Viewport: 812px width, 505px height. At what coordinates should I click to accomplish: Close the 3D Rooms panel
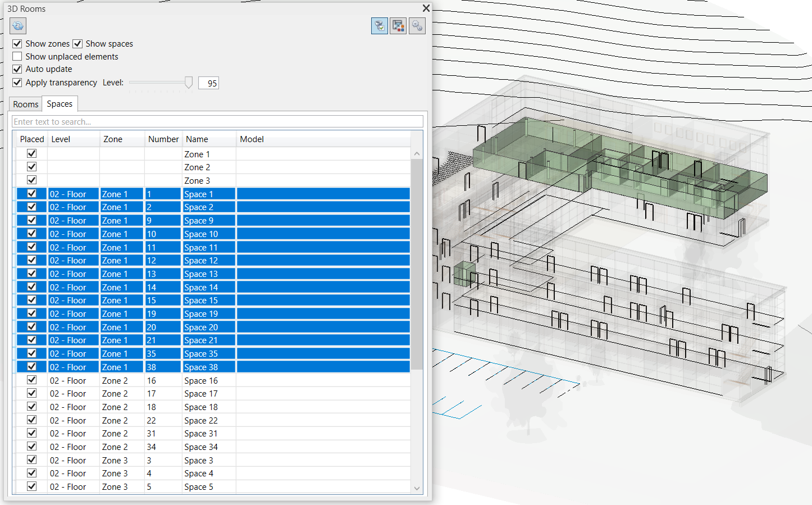[x=426, y=8]
